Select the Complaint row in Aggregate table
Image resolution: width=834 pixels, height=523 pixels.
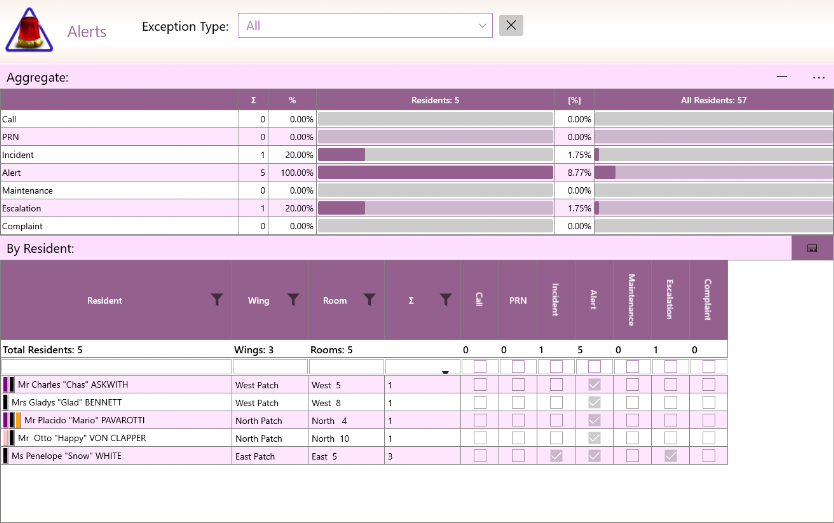[x=416, y=226]
